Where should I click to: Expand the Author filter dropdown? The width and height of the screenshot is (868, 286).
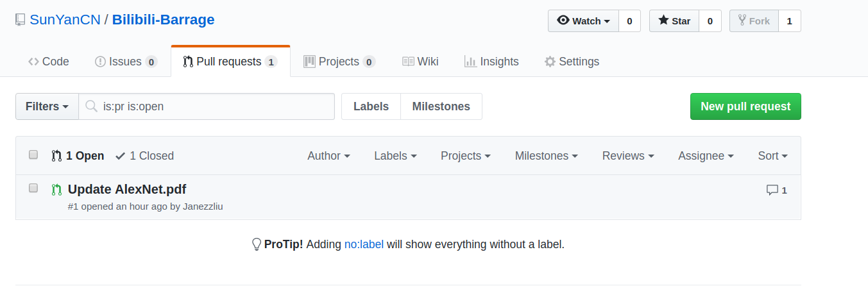tap(328, 155)
